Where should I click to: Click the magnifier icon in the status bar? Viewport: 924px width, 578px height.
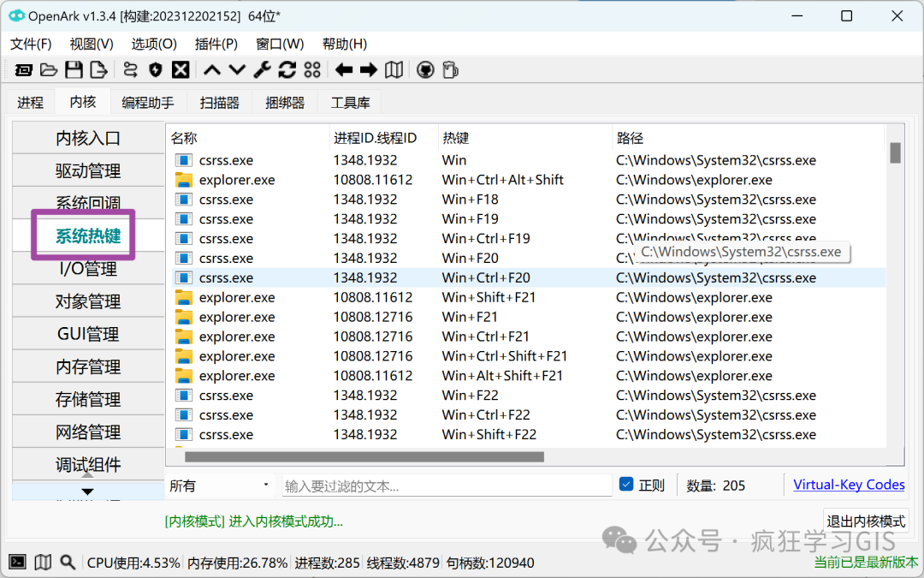tap(68, 563)
